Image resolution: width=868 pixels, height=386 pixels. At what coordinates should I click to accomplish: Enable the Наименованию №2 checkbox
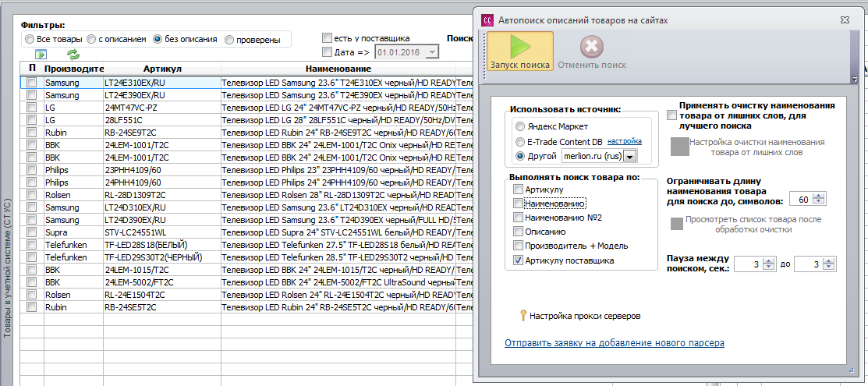click(518, 217)
